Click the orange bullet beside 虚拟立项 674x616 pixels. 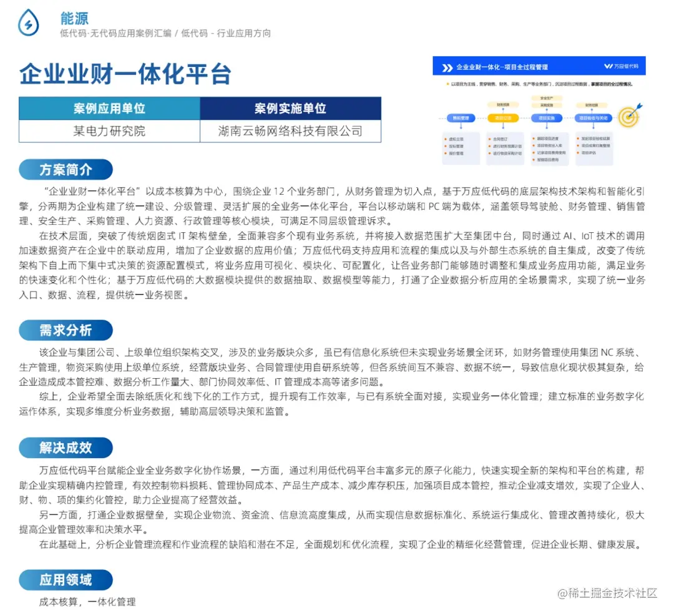446,138
